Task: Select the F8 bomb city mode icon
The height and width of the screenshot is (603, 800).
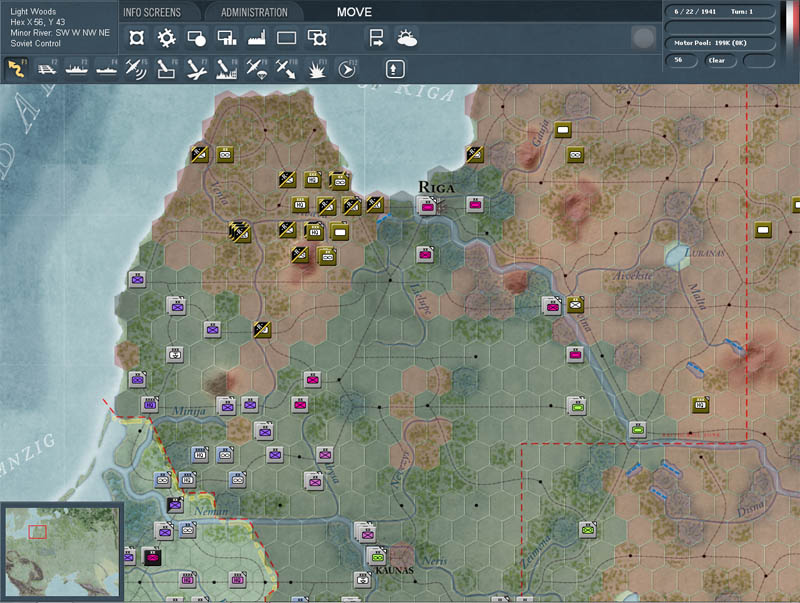Action: point(226,69)
